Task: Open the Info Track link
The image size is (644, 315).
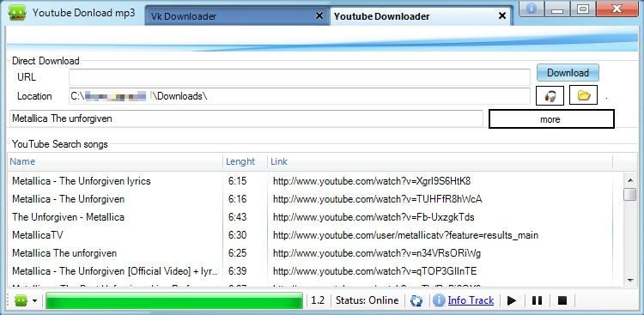Action: point(471,300)
